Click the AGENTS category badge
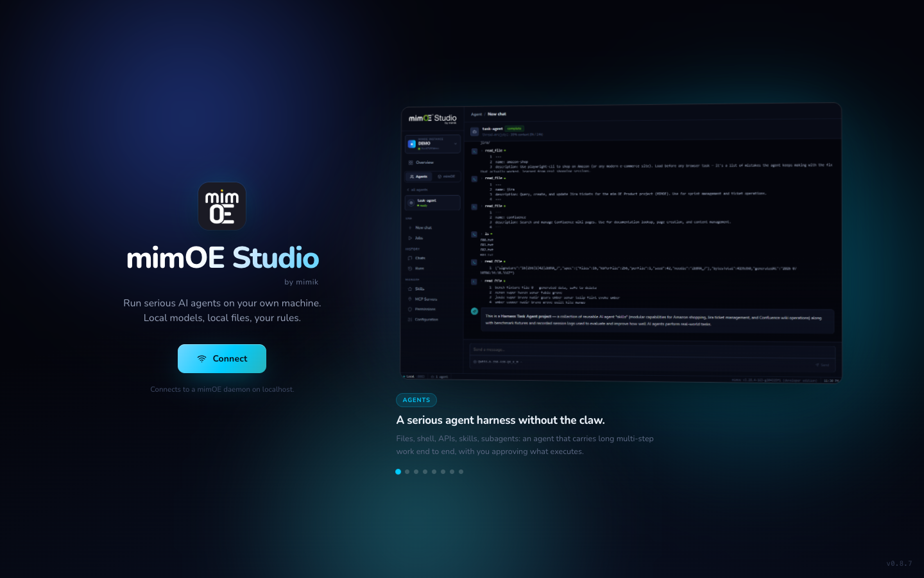This screenshot has width=924, height=578. 416,400
